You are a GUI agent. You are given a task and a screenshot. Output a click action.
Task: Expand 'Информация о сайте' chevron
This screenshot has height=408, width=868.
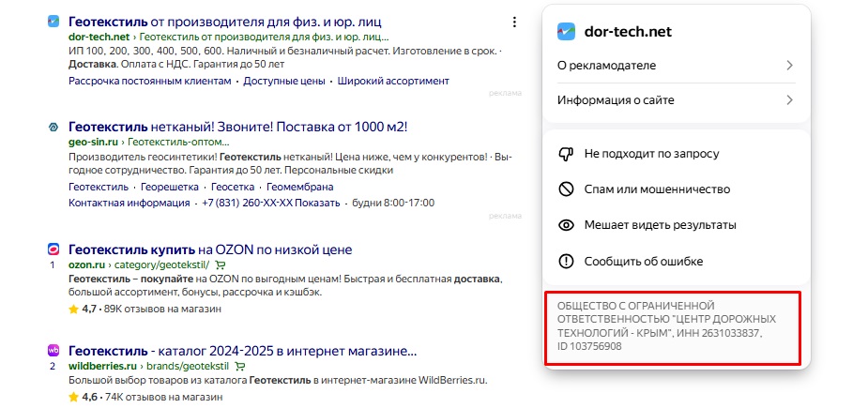click(790, 100)
